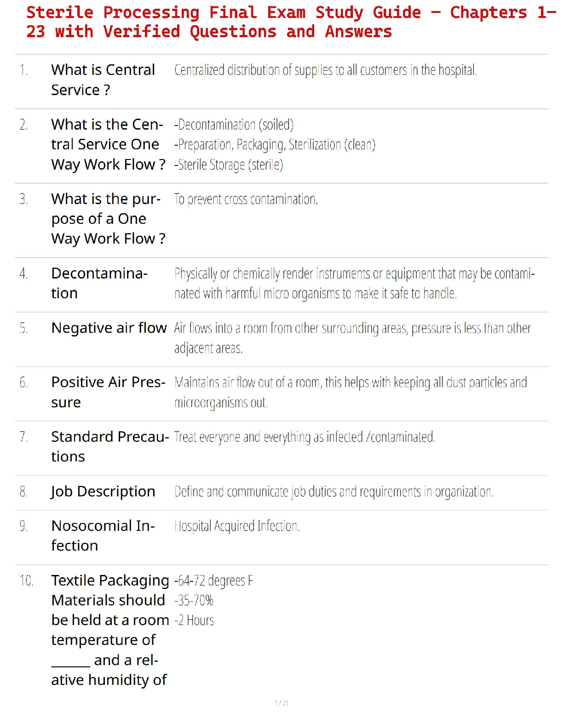Click the "Central Service One Way Work Flow" question
563x728 pixels.
(108, 144)
